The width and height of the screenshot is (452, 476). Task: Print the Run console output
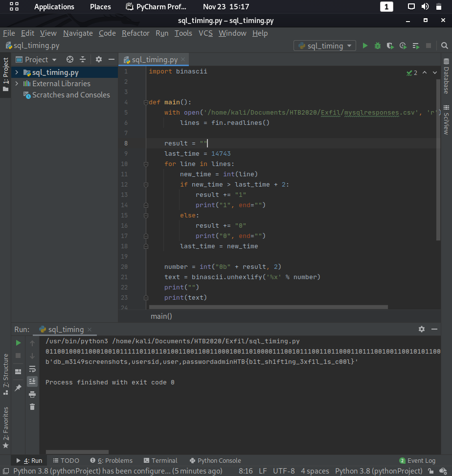pos(32,393)
